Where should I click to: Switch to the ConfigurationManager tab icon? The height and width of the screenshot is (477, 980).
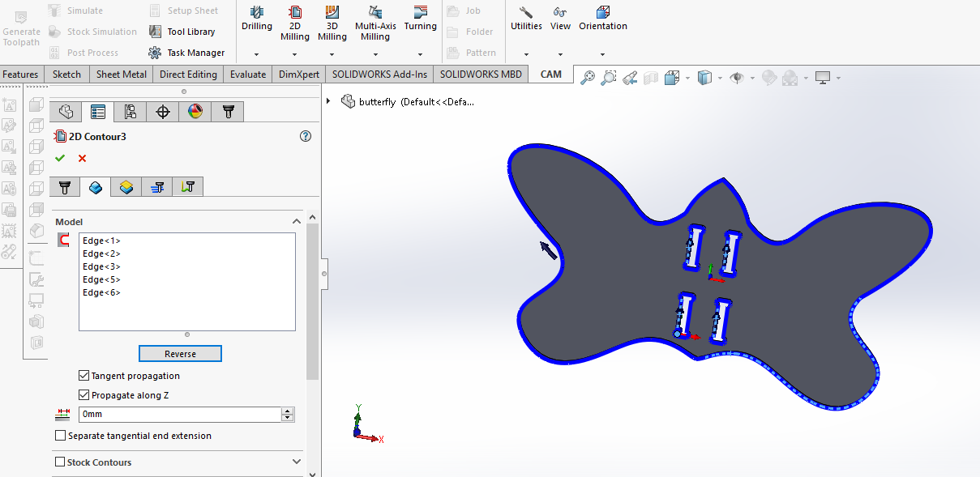click(x=131, y=111)
